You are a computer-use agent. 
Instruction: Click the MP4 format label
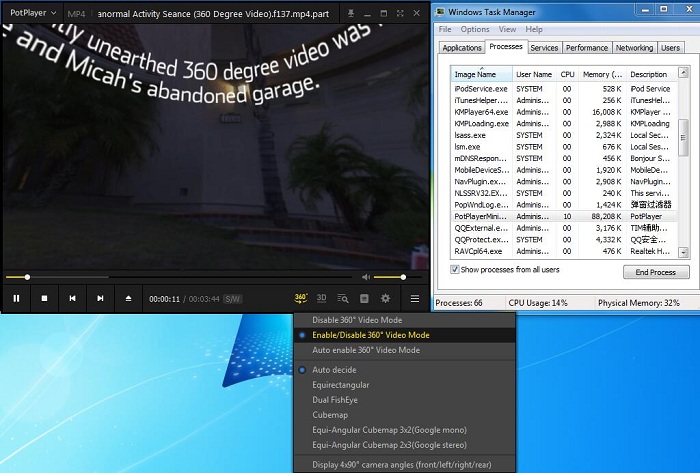(76, 14)
